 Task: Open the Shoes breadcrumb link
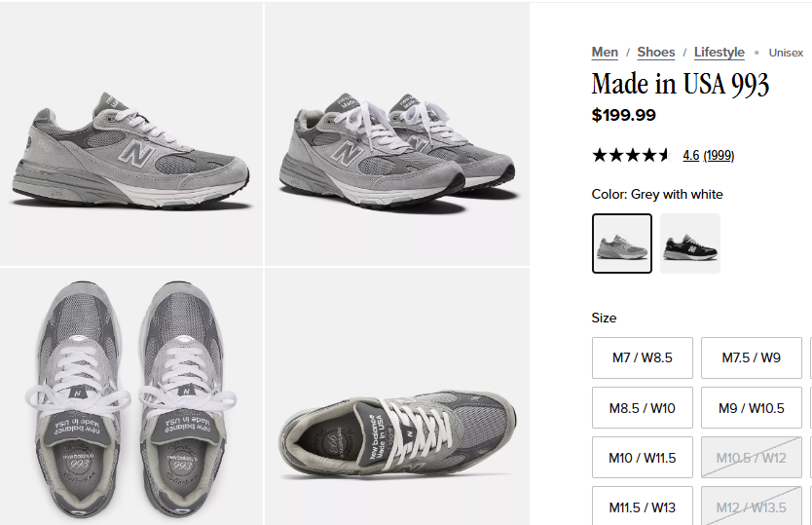[x=655, y=53]
